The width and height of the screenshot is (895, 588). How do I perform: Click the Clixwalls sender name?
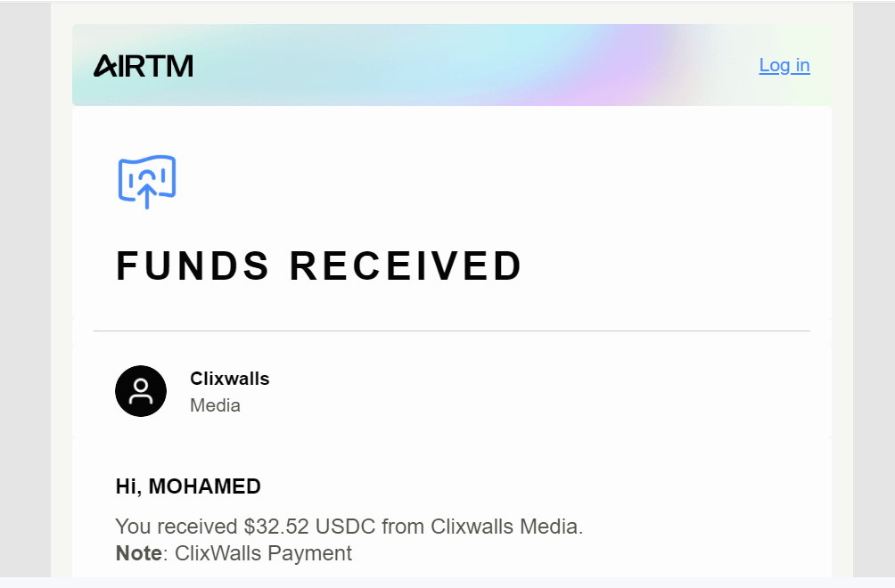point(229,379)
